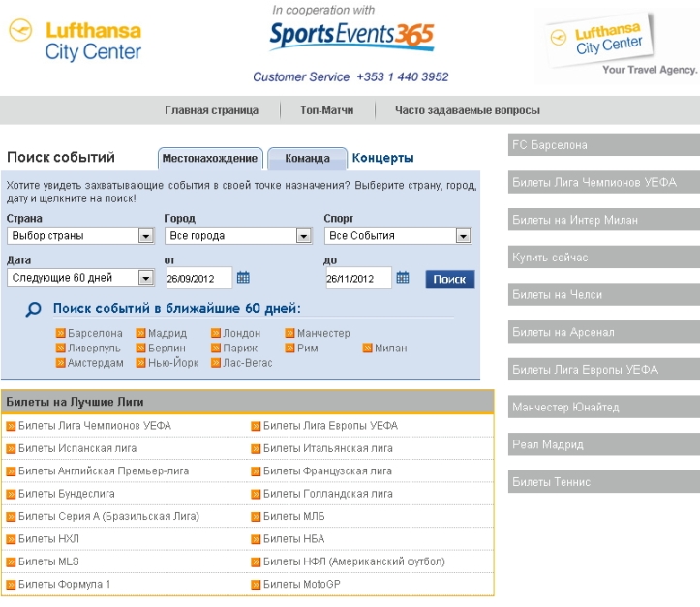Click orange arrow icon next to Милан

pyautogui.click(x=367, y=349)
